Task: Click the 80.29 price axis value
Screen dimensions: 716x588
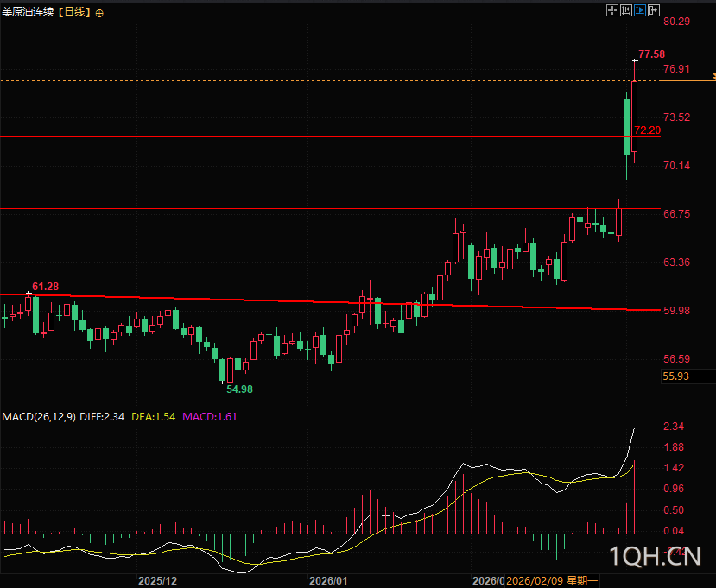Action: coord(677,21)
